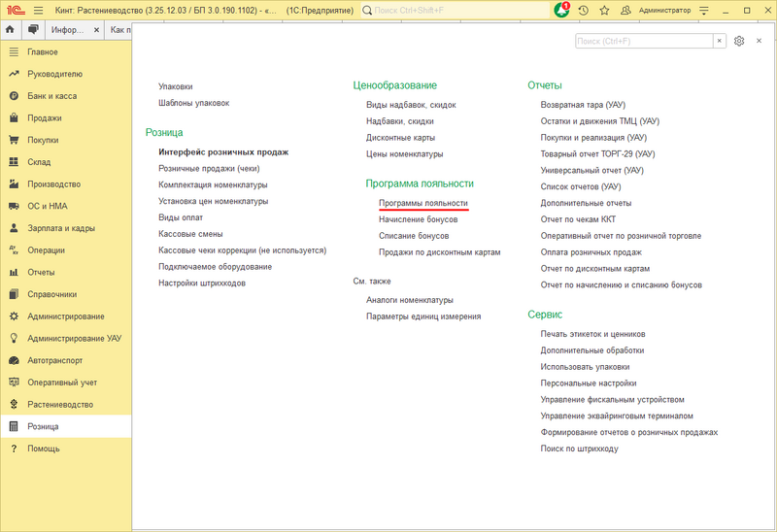Screen dimensions: 777x532
Task: Open the home page icon tab
Action: (10, 30)
